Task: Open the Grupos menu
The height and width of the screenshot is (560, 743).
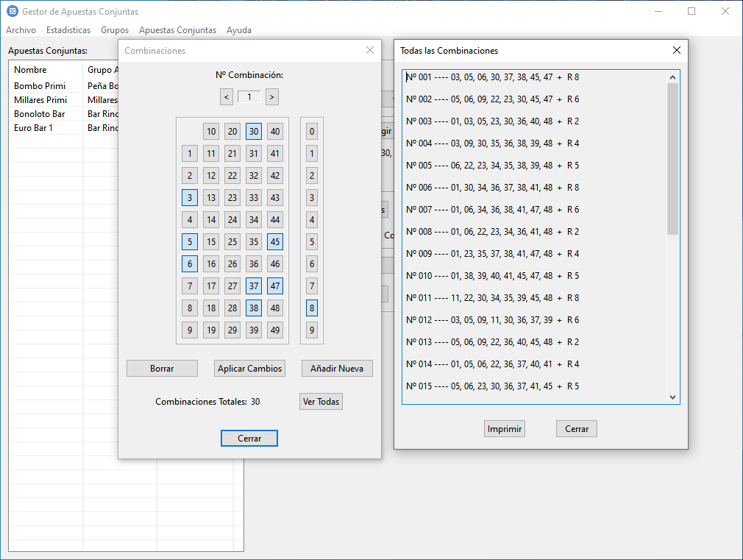Action: (115, 30)
